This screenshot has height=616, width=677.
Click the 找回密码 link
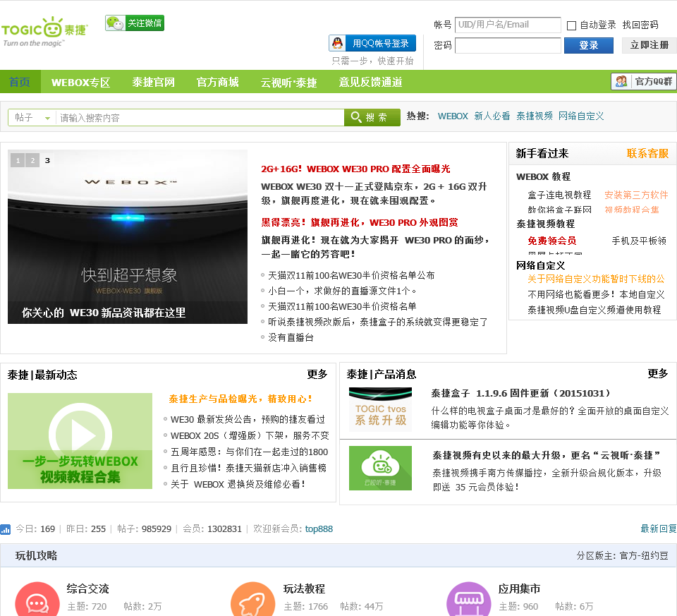(640, 25)
